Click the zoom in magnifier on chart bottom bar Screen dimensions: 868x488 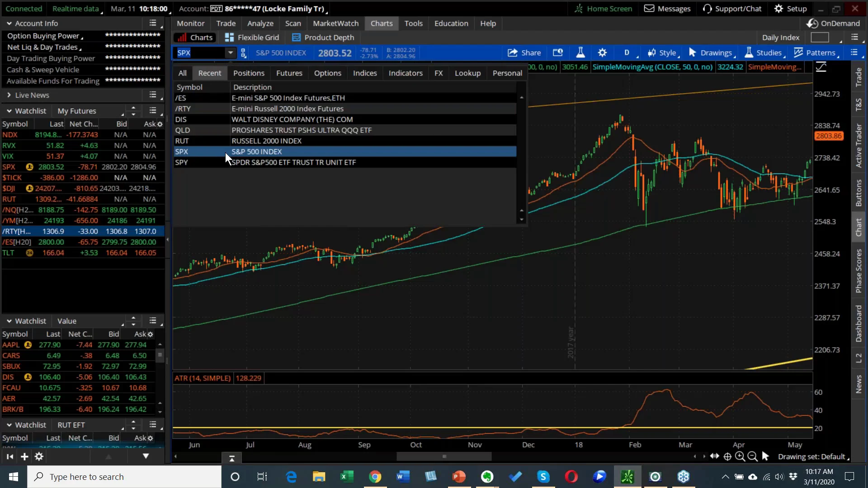click(x=740, y=457)
